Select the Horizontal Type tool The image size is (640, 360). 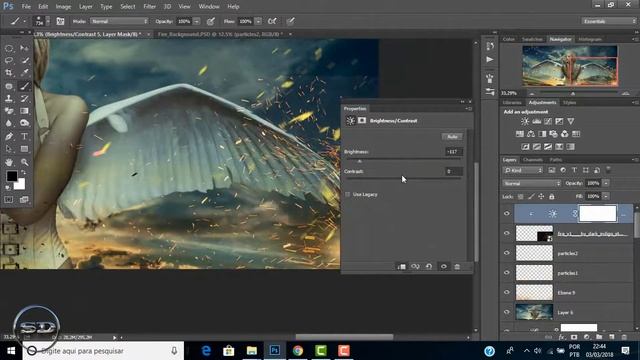(24, 136)
